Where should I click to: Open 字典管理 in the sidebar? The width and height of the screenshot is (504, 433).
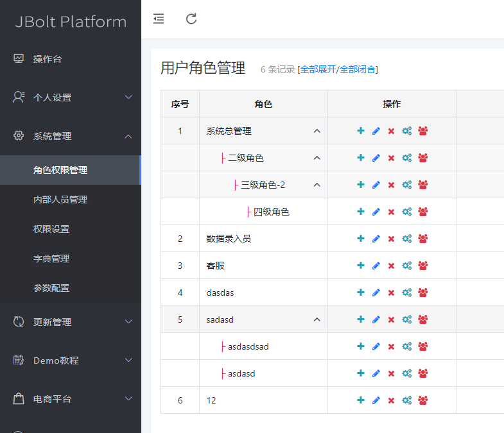tap(51, 259)
